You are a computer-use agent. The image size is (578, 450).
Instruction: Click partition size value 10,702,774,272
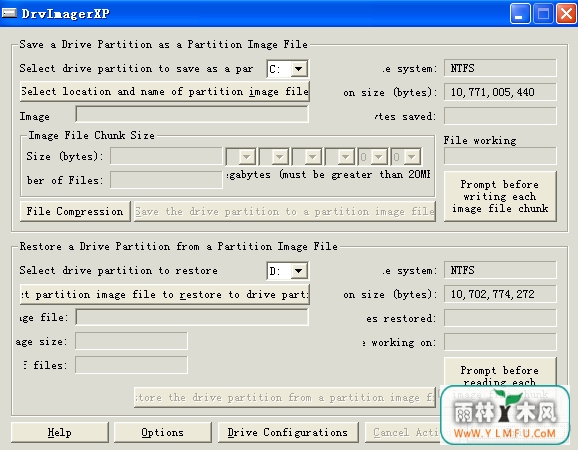(500, 294)
